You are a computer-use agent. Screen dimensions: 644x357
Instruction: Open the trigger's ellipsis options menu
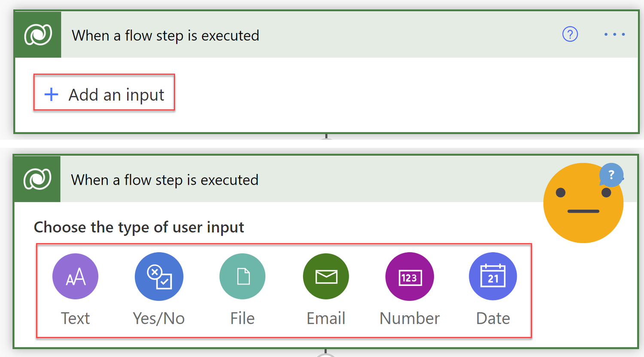(x=614, y=34)
